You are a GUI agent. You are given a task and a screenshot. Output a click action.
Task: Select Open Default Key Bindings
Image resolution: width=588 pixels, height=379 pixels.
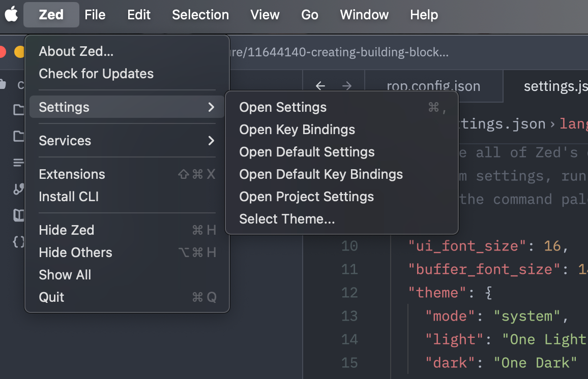coord(321,174)
